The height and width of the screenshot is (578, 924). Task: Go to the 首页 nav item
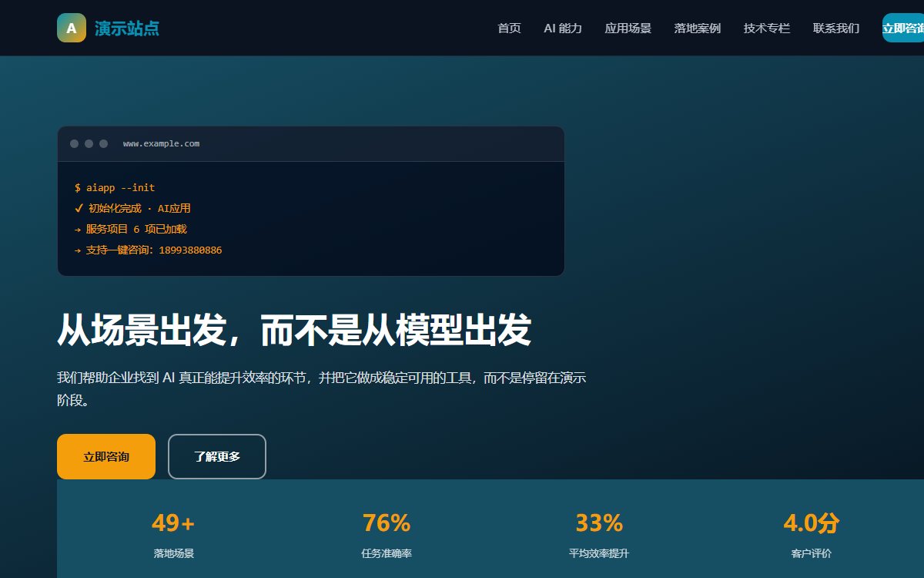point(509,29)
